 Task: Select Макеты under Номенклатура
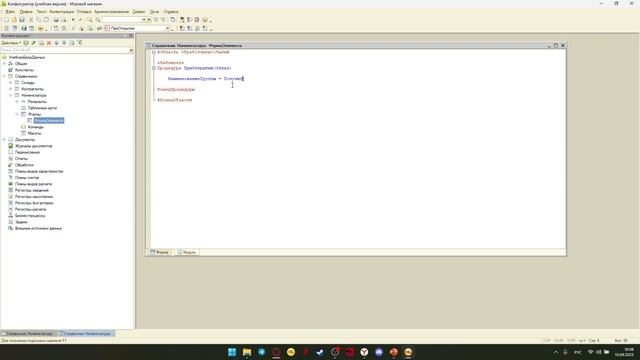click(34, 133)
